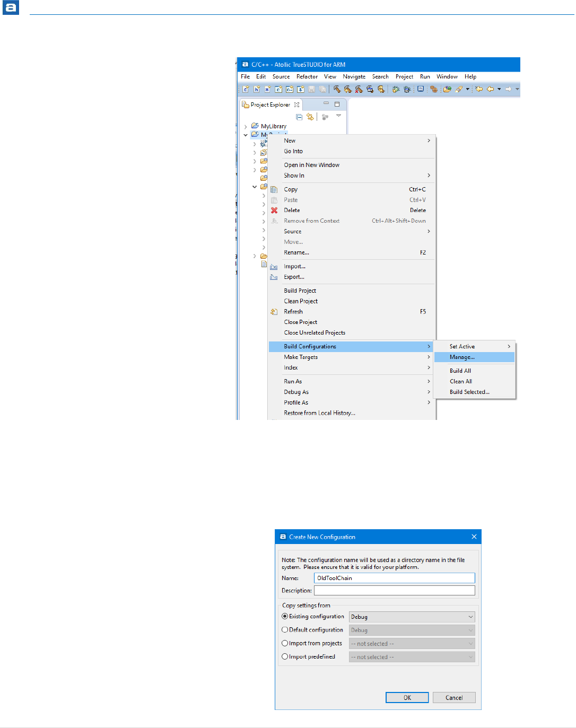Click Cancel in Create New Configuration
The width and height of the screenshot is (576, 728).
[454, 697]
